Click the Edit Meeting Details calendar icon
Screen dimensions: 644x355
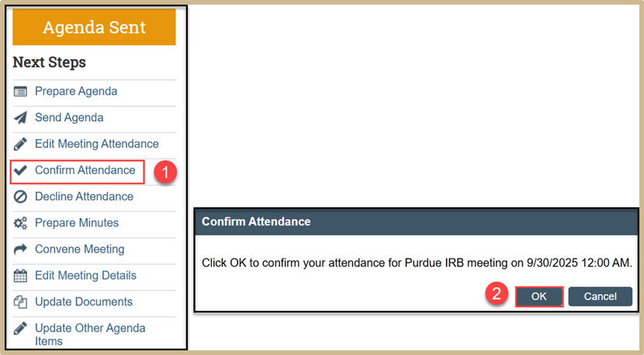click(21, 276)
